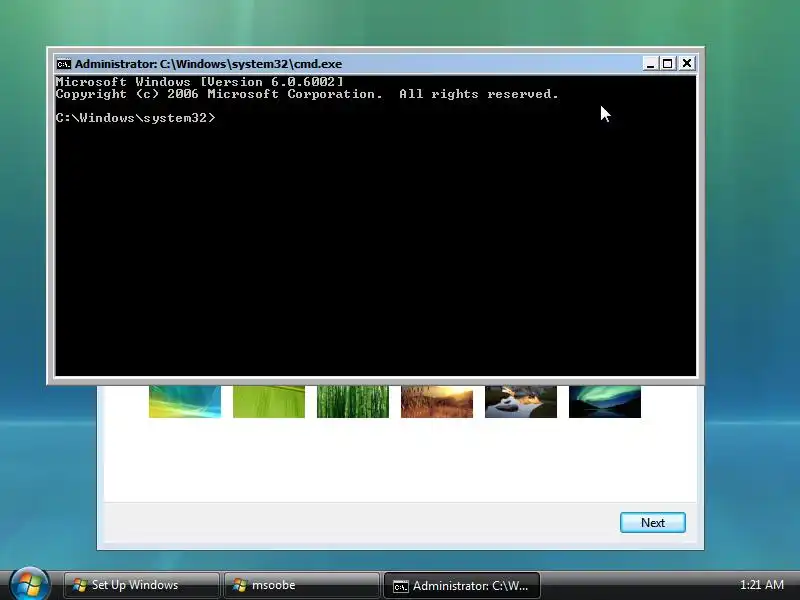Viewport: 800px width, 600px height.
Task: Select the northern lights wallpaper thumbnail
Action: pos(605,402)
